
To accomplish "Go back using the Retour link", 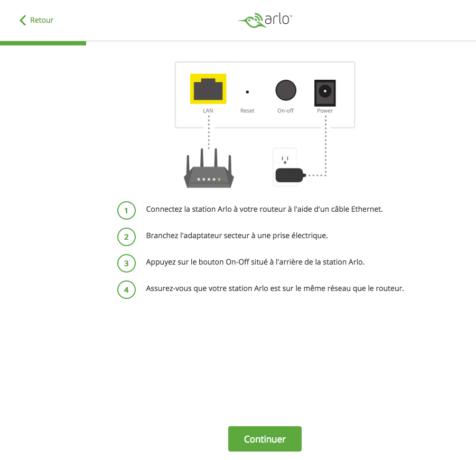I will click(36, 20).
